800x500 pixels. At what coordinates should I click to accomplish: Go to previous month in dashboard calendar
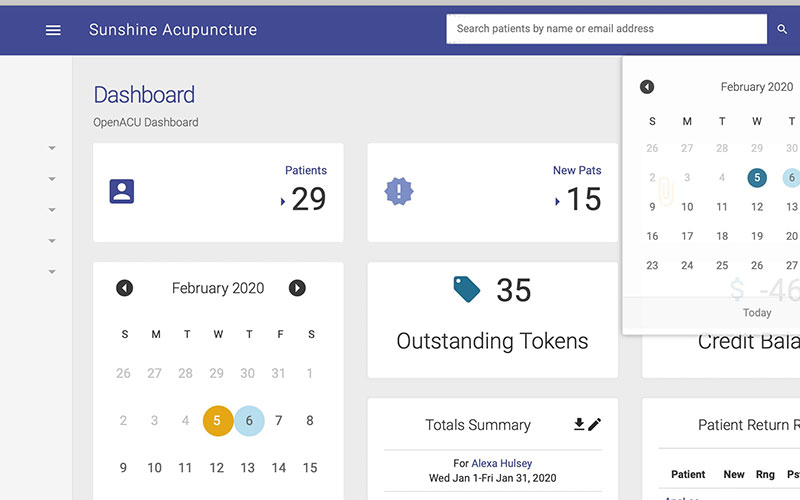124,288
